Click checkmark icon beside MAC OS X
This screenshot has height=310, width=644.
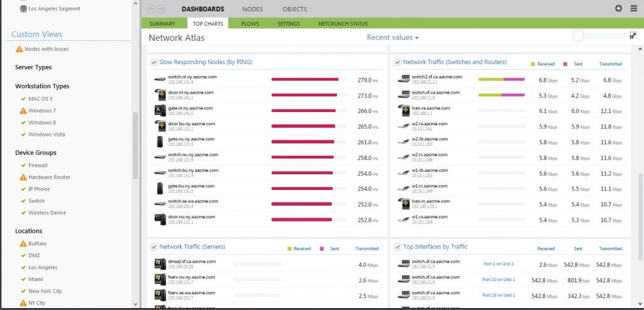click(x=23, y=99)
